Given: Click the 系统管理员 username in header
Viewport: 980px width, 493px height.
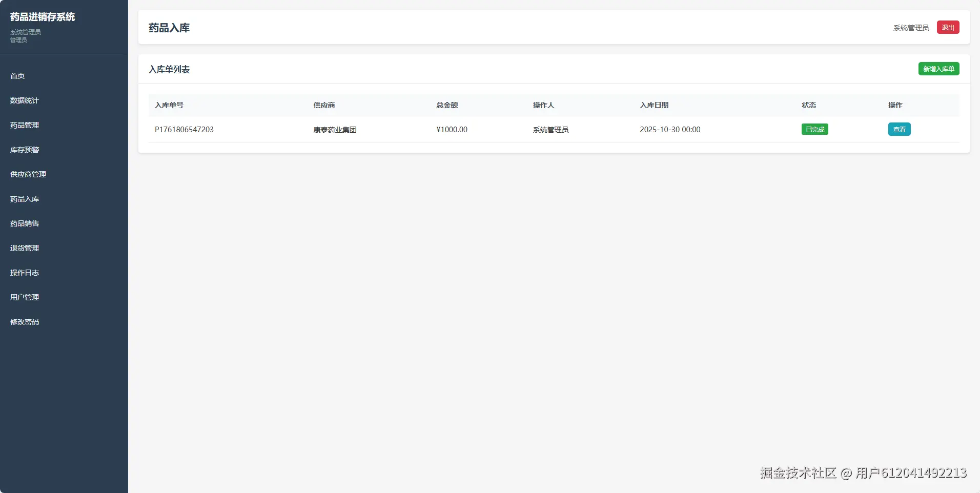Looking at the screenshot, I should (910, 28).
